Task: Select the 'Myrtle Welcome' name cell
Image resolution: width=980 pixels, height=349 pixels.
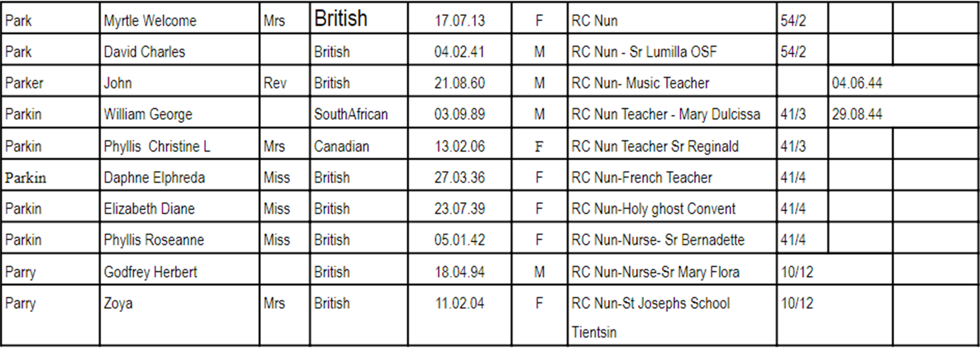Action: (x=179, y=18)
